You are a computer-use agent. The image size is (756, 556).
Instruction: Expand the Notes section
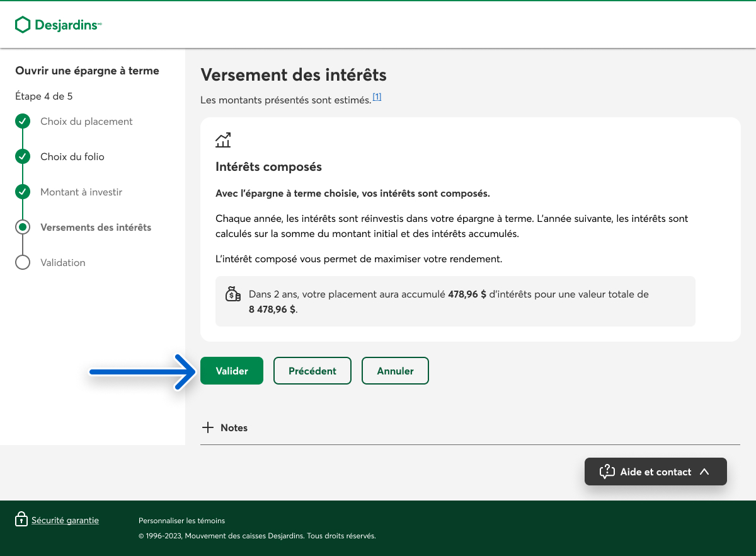point(234,427)
